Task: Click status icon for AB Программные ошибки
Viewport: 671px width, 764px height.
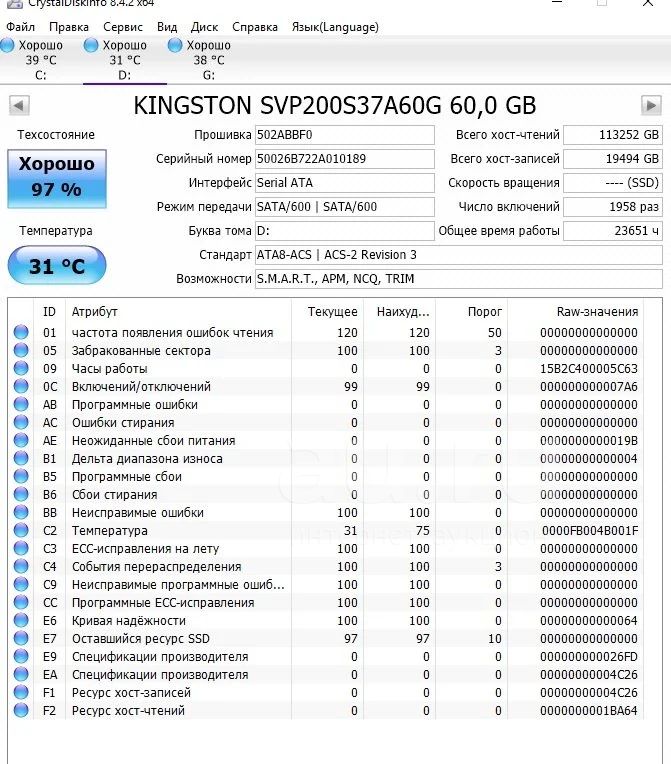Action: (x=21, y=404)
